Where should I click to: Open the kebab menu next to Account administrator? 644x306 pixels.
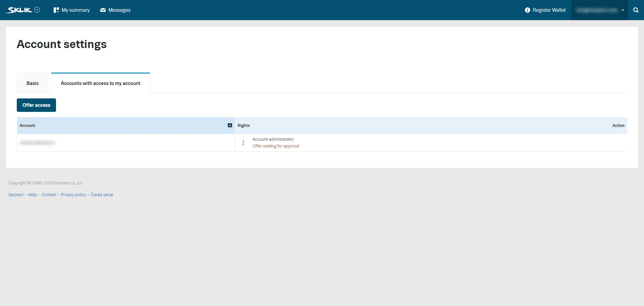243,142
